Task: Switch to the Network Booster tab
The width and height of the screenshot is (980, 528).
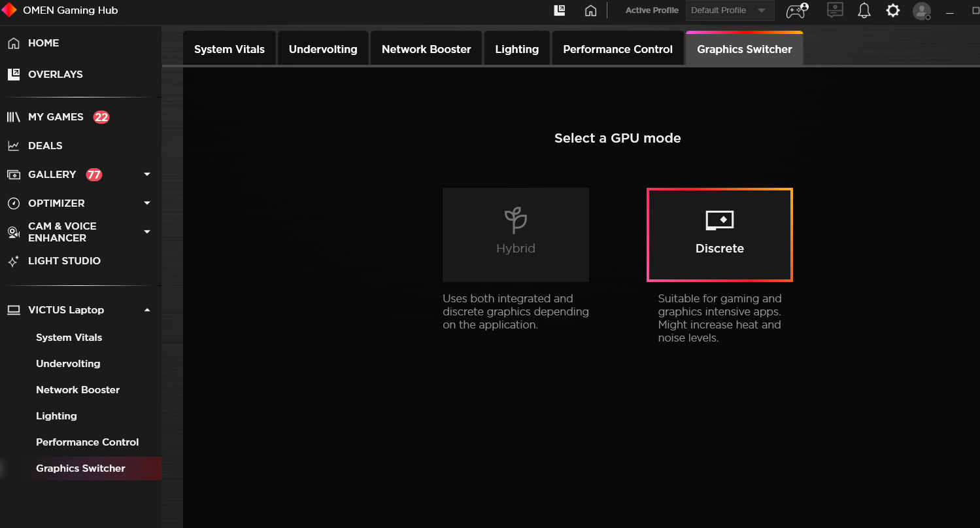Action: click(x=426, y=49)
